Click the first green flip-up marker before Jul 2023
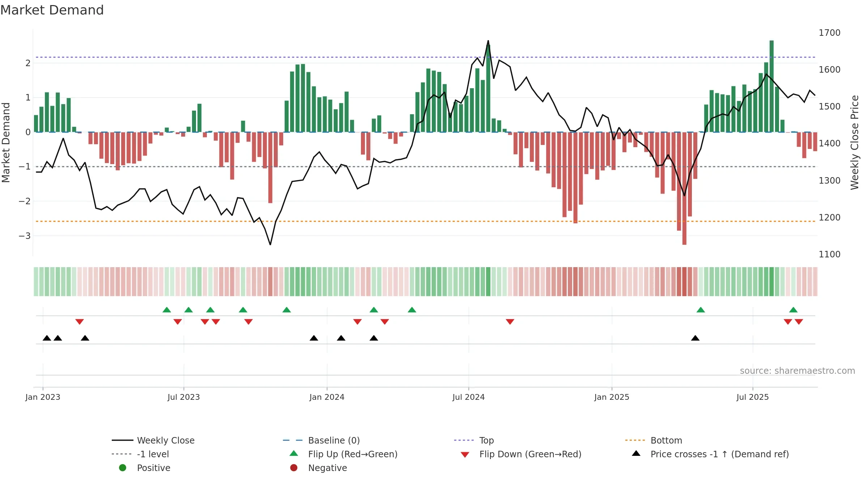 (x=167, y=310)
